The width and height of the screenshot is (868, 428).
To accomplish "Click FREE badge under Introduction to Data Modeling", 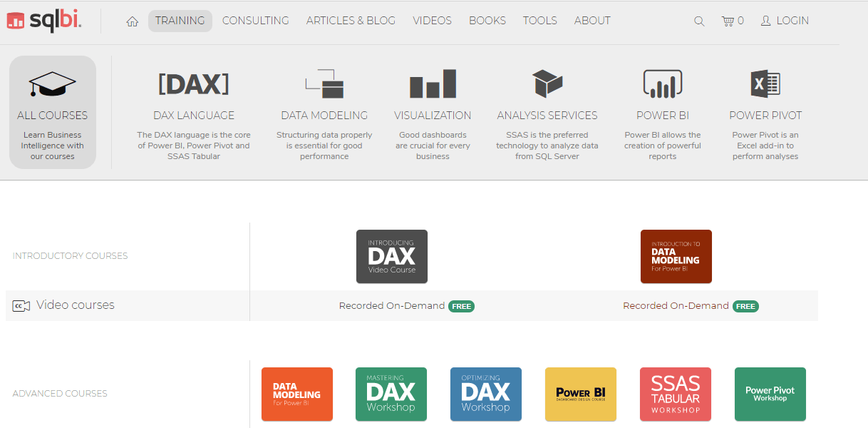I will pos(745,306).
